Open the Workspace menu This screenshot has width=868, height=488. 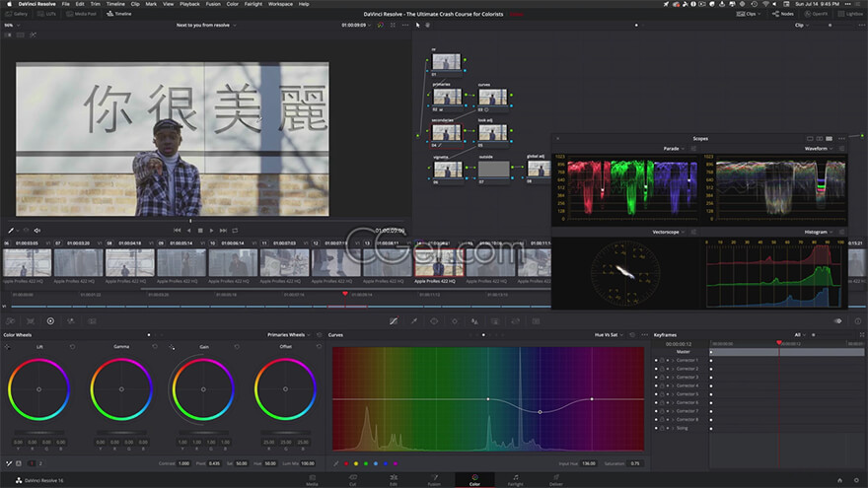point(280,4)
